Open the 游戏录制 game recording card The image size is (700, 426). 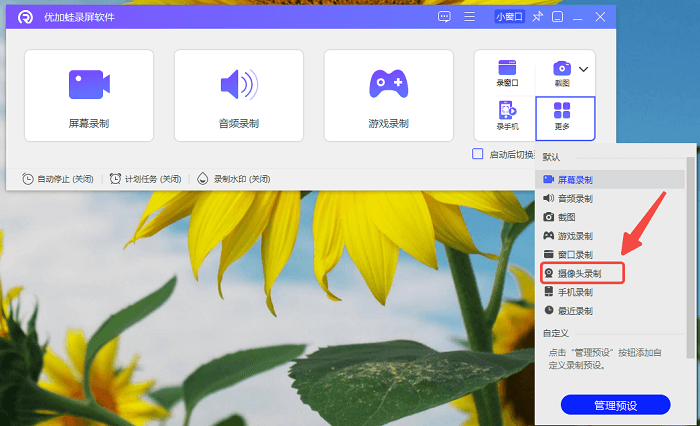click(x=388, y=95)
